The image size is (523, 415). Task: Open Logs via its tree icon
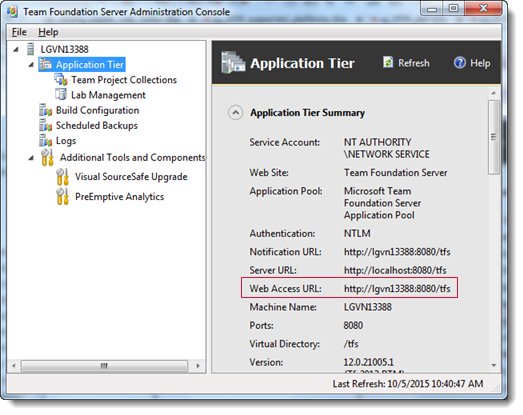click(46, 140)
